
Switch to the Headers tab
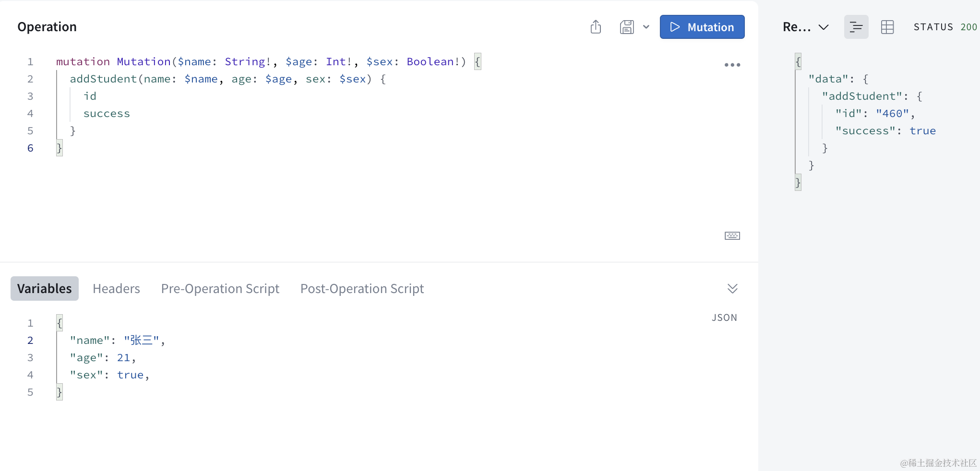(116, 288)
